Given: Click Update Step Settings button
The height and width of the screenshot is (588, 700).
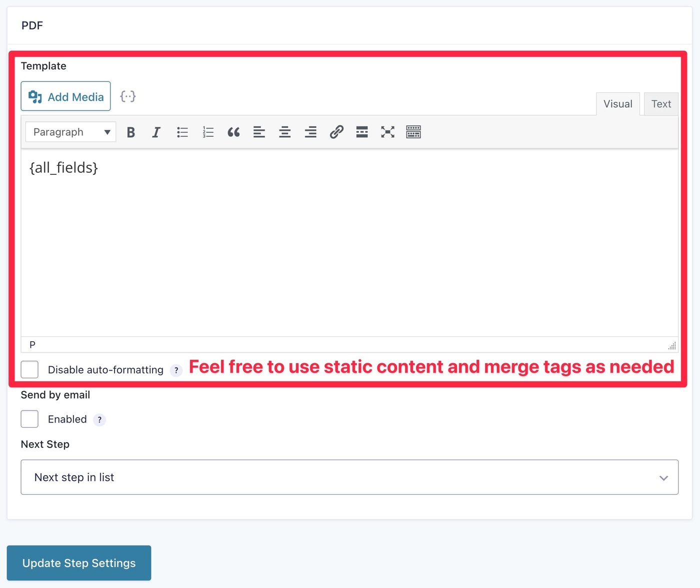Looking at the screenshot, I should click(x=79, y=563).
